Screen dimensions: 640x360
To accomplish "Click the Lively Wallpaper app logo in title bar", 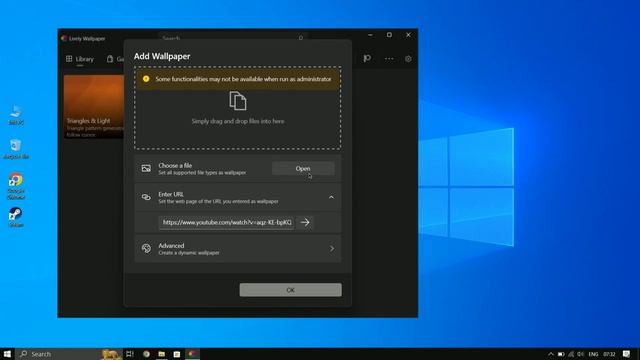I will (64, 38).
